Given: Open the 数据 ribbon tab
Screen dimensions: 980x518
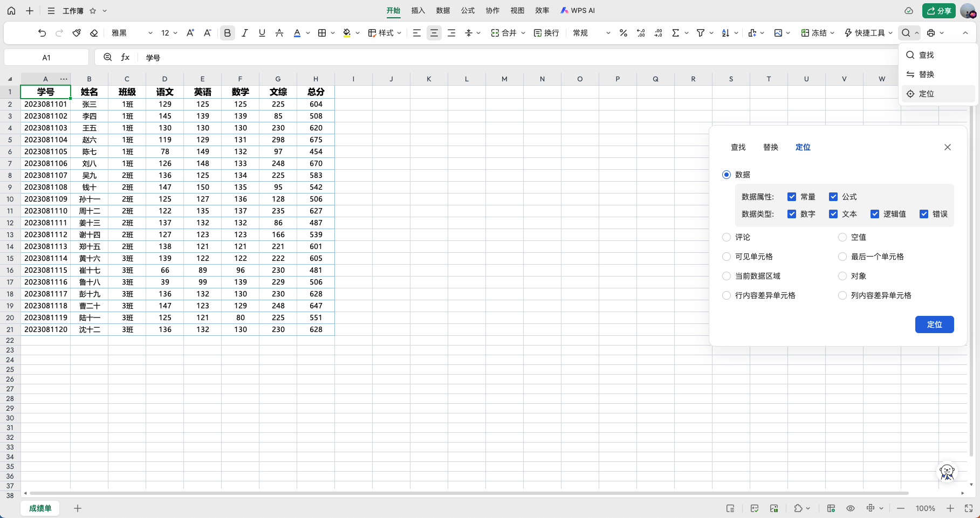Looking at the screenshot, I should (x=443, y=10).
